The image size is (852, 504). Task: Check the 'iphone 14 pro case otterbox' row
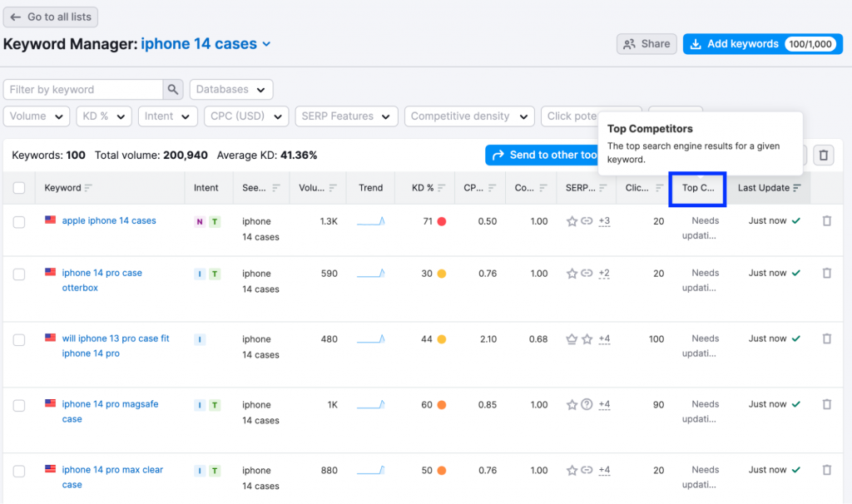click(x=19, y=274)
